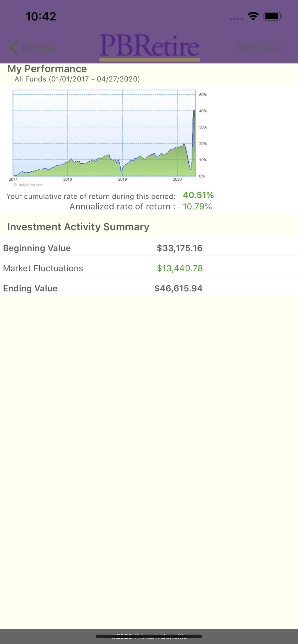This screenshot has height=644, width=298.
Task: Tap the home indicator bar
Action: point(149,636)
